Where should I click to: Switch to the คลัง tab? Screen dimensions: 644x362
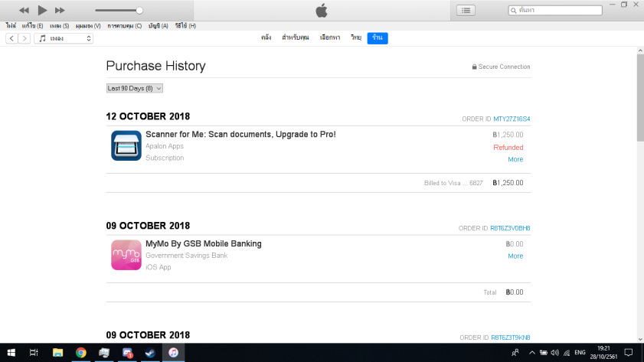[266, 38]
